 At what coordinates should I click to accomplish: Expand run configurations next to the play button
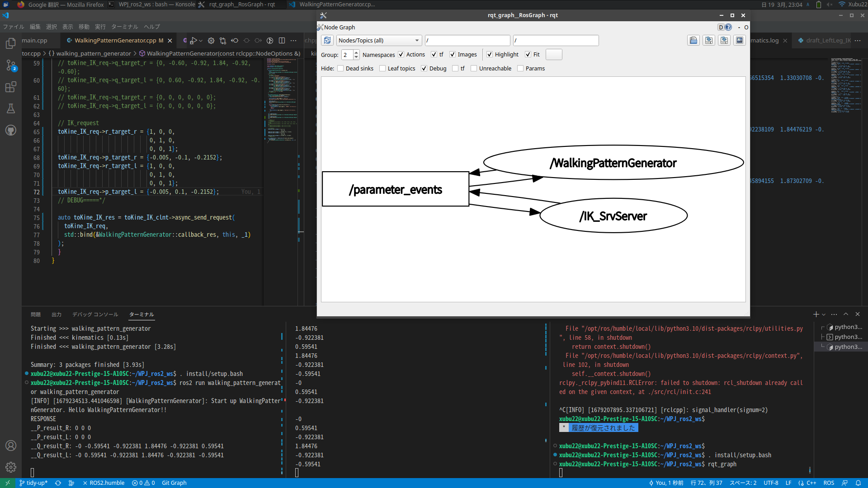click(201, 40)
